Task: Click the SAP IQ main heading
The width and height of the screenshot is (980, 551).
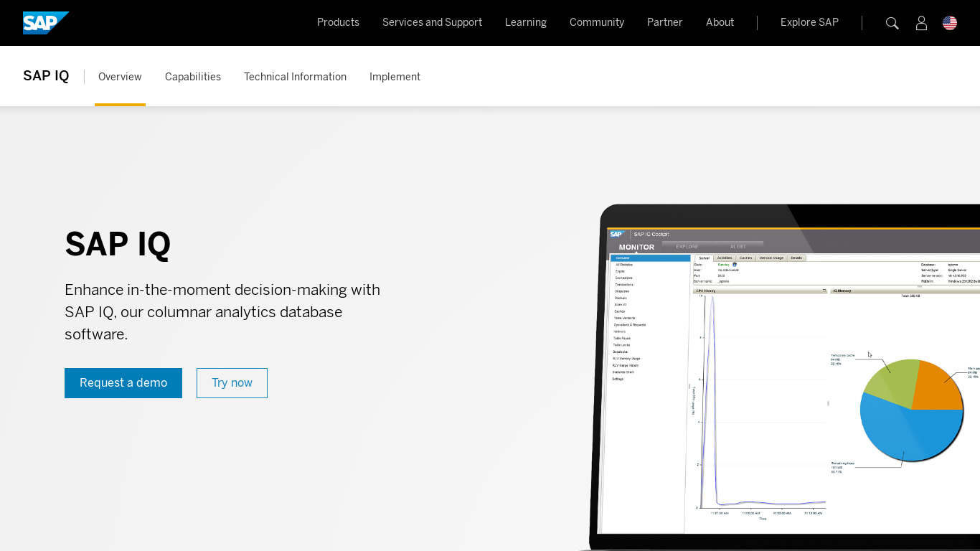Action: click(118, 245)
